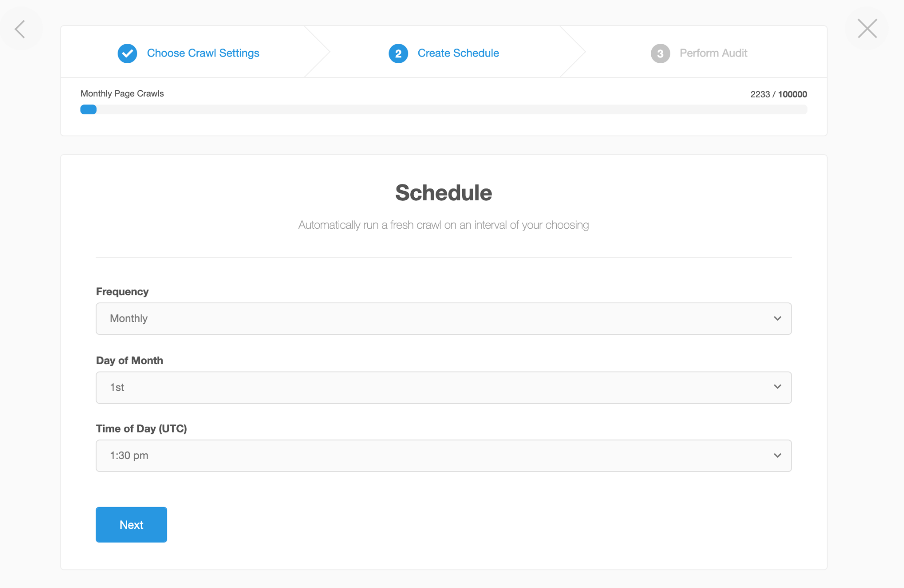Image resolution: width=904 pixels, height=588 pixels.
Task: Open the Day of Month dropdown
Action: pyautogui.click(x=444, y=387)
